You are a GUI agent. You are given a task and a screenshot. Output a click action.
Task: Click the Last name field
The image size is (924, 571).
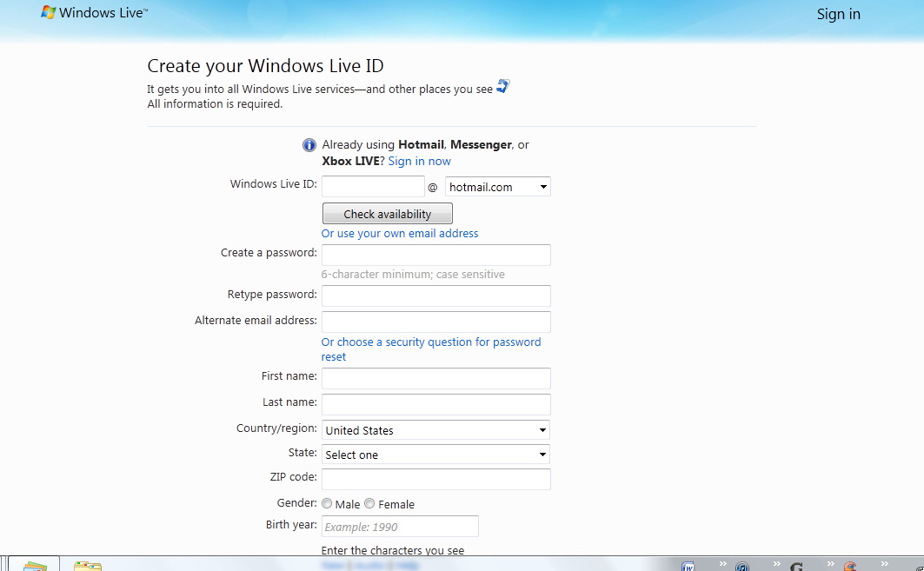[436, 404]
